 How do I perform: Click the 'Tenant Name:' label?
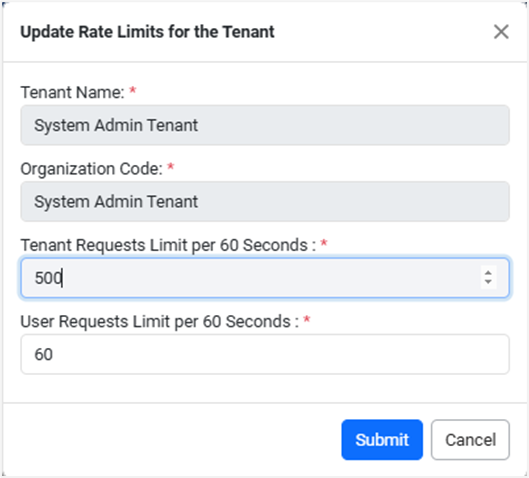pos(73,92)
